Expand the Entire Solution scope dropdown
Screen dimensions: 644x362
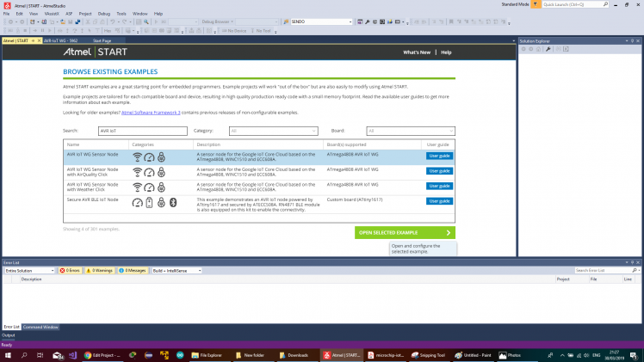(x=28, y=270)
